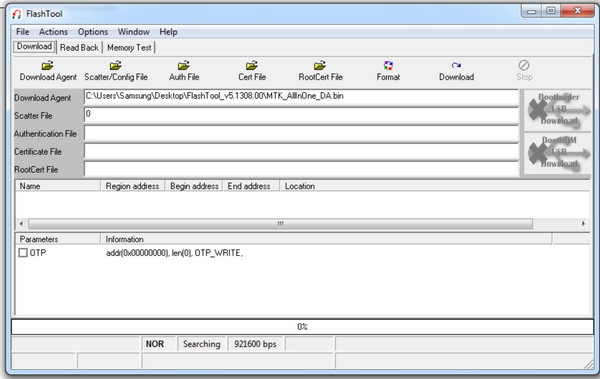Click the Begin address column header

(x=194, y=186)
